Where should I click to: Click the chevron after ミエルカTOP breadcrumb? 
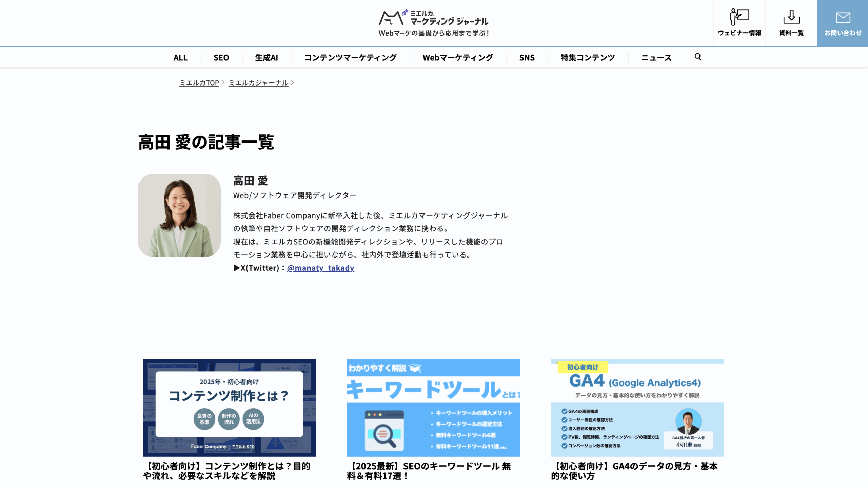point(223,82)
